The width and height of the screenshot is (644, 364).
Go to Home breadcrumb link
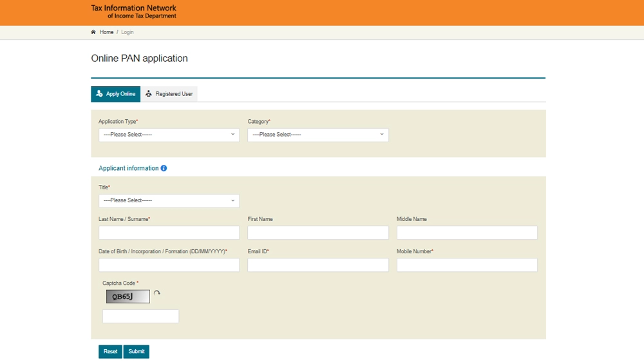(106, 32)
